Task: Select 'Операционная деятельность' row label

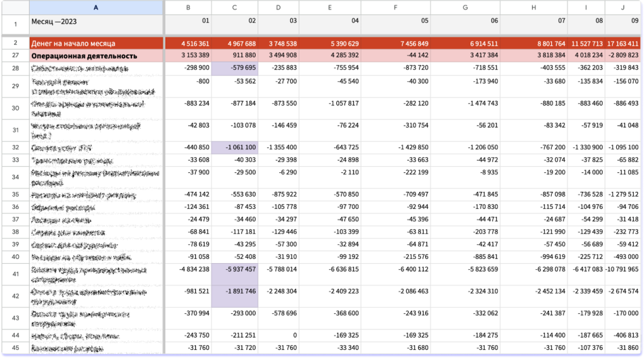Action: 96,56
